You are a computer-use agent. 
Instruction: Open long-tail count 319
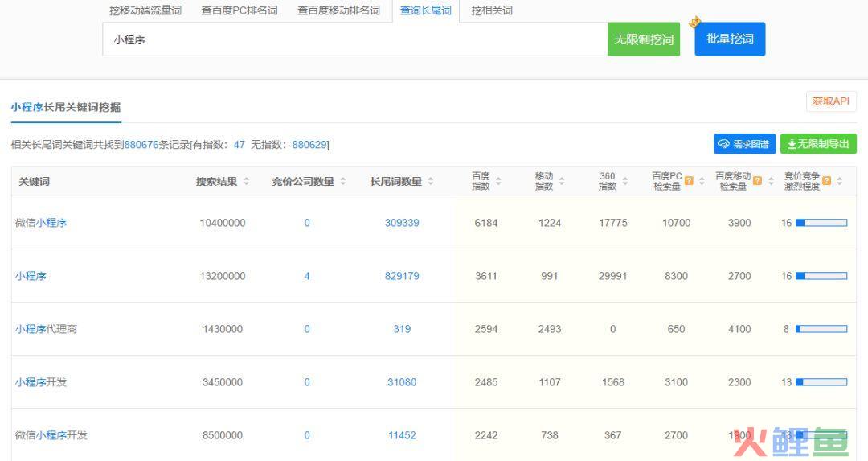point(402,329)
